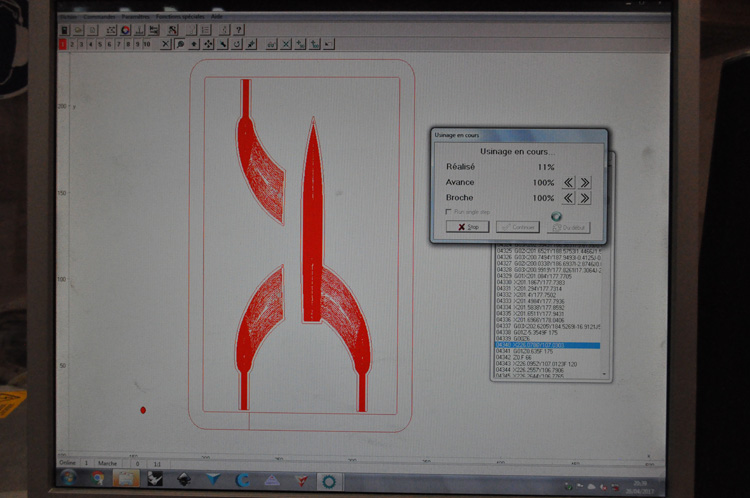Open Chrome from the taskbar
The image size is (750, 498).
pos(98,478)
